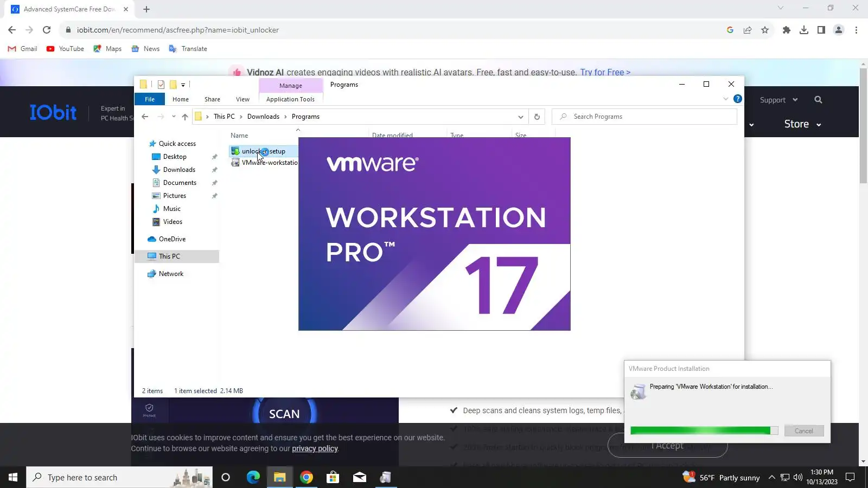The width and height of the screenshot is (868, 488).
Task: Click the search icon on IObit site
Action: tap(818, 100)
